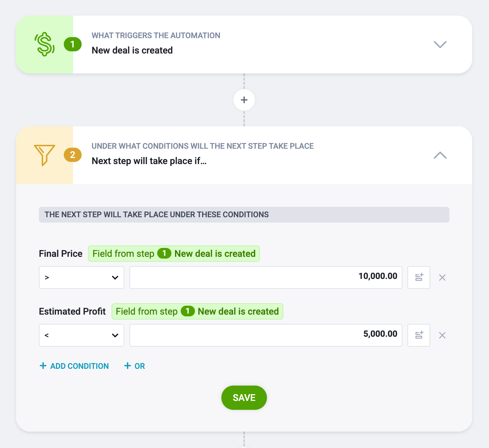Click the Final Price field-from-step tag
This screenshot has width=489, height=448.
(x=174, y=254)
